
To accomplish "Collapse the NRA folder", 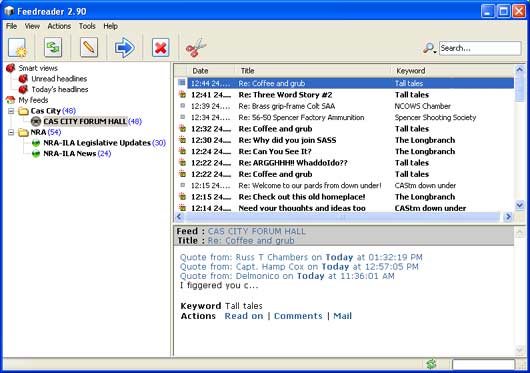I will (11, 132).
